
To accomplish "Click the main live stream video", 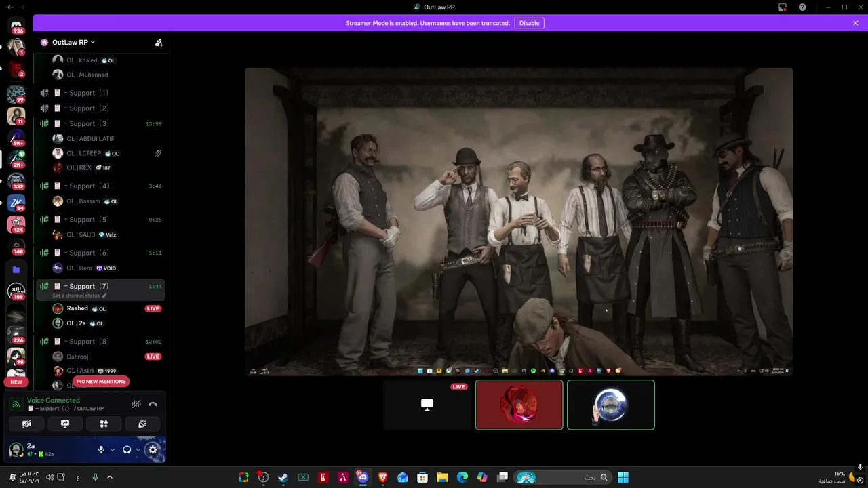I will (519, 222).
